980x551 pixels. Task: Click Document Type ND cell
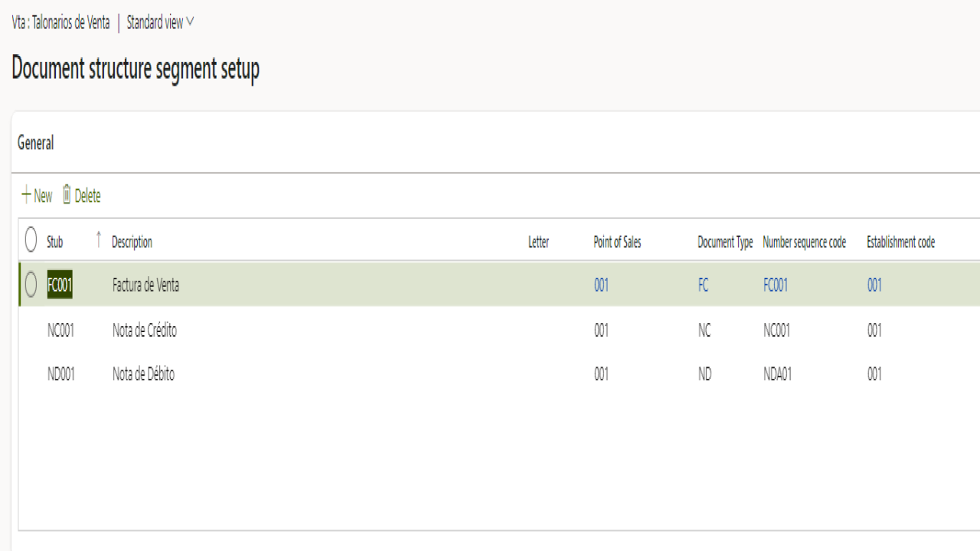[x=704, y=374]
